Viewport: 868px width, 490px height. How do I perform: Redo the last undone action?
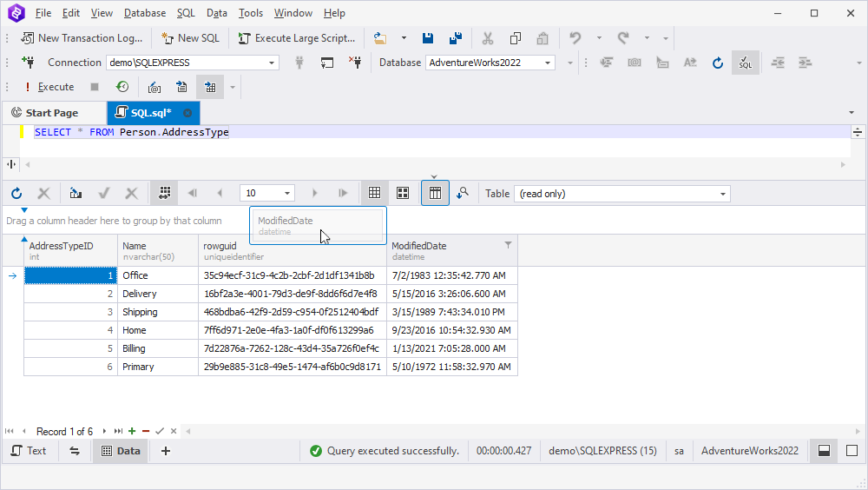tap(623, 38)
